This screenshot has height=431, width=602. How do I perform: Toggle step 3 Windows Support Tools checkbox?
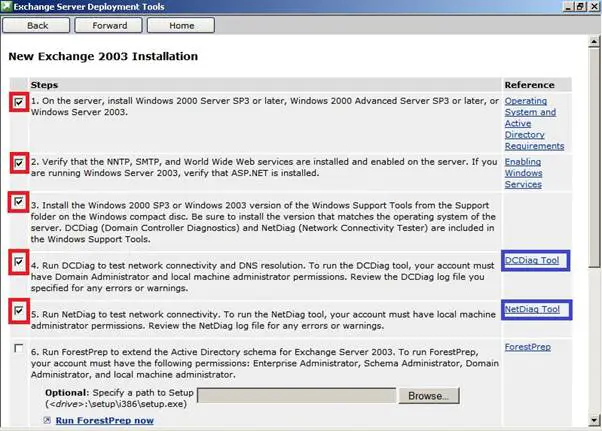pos(18,201)
